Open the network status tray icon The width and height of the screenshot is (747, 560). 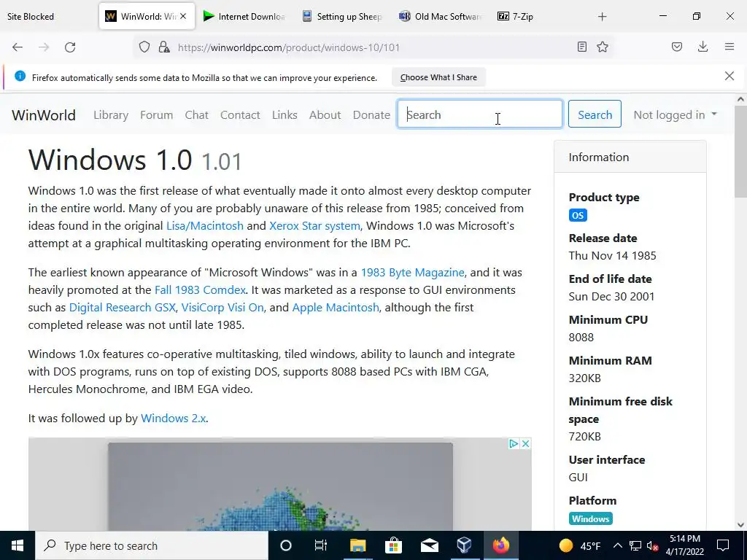tap(635, 545)
